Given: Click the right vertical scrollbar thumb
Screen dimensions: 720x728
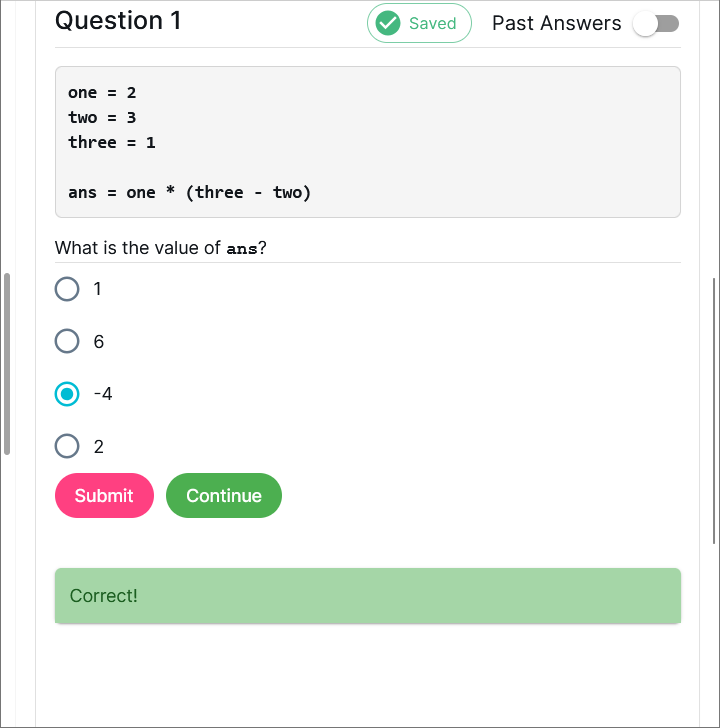Looking at the screenshot, I should point(714,410).
